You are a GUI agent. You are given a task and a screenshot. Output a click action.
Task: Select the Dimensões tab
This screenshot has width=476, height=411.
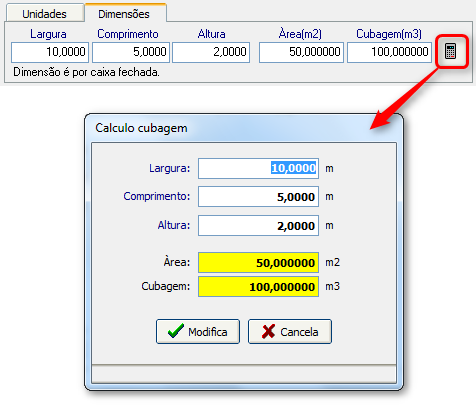pyautogui.click(x=124, y=14)
